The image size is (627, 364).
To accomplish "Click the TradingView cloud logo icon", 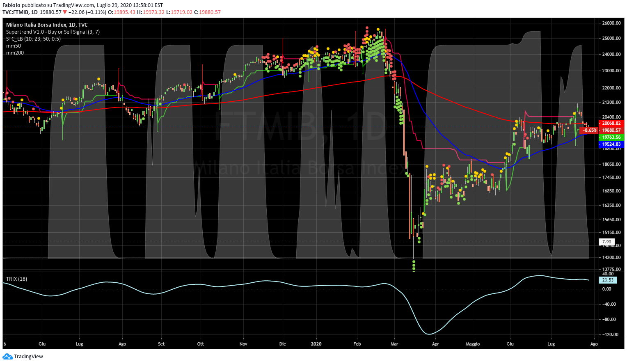I will [8, 357].
